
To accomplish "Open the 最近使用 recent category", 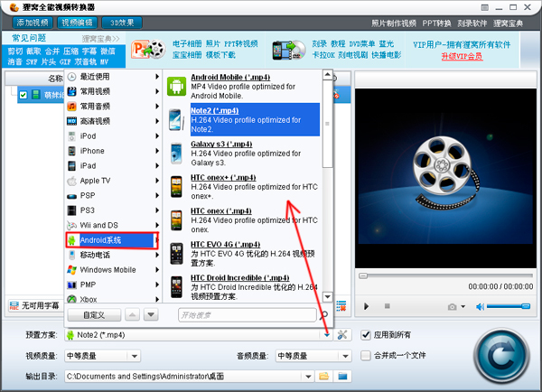I will tap(113, 77).
